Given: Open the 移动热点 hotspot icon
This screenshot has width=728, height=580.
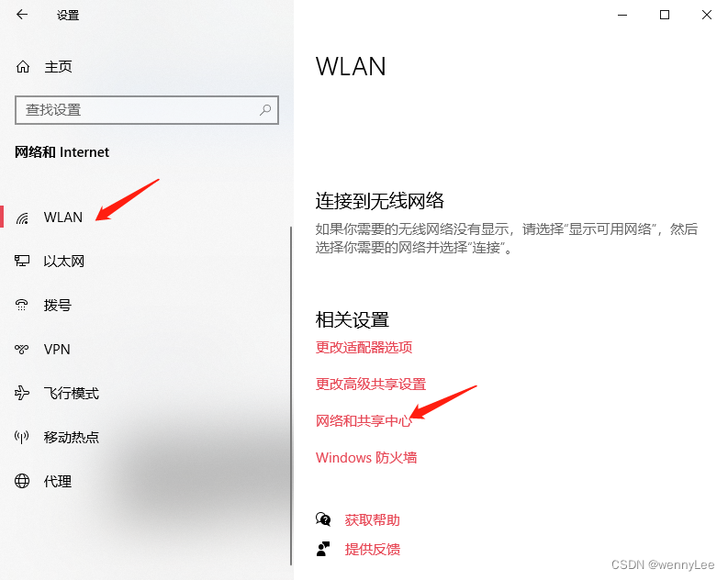Looking at the screenshot, I should pos(22,437).
